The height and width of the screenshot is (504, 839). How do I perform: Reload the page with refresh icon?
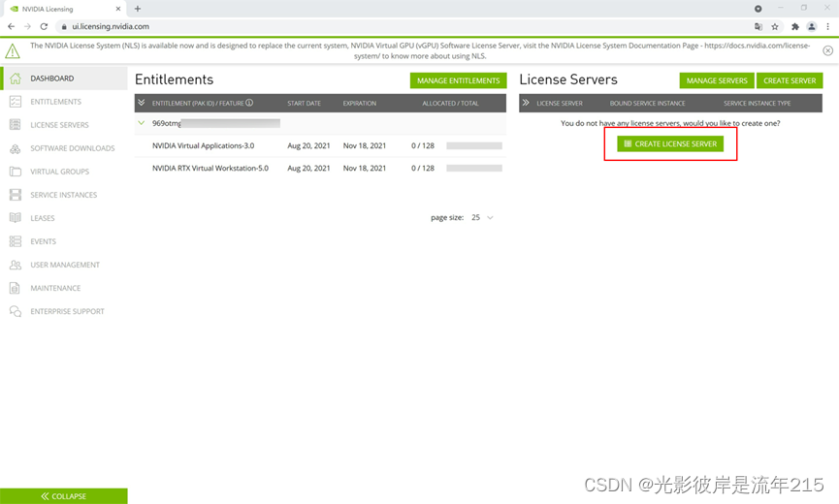pos(44,26)
